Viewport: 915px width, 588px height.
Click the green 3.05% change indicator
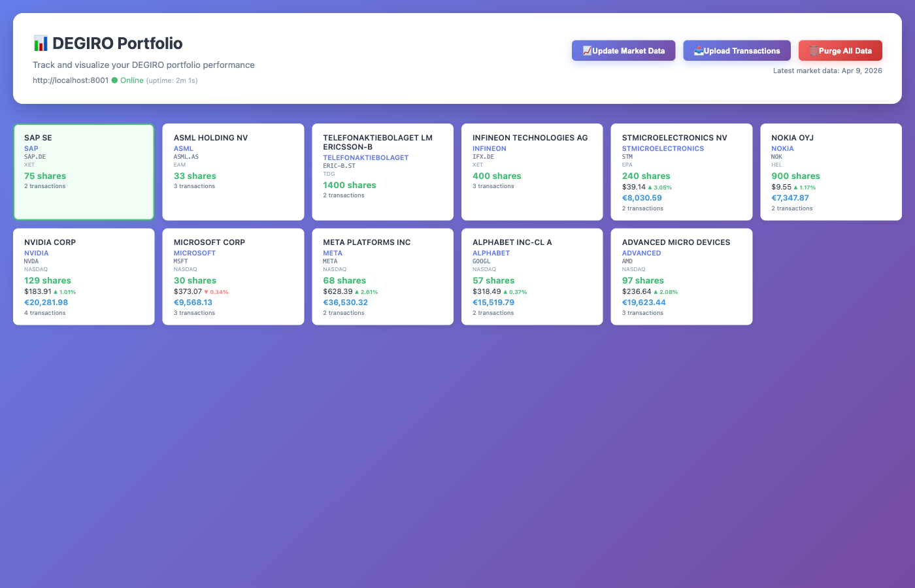point(659,188)
